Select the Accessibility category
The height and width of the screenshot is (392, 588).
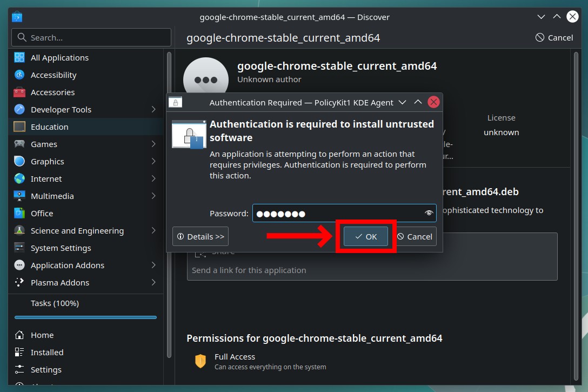pos(86,75)
